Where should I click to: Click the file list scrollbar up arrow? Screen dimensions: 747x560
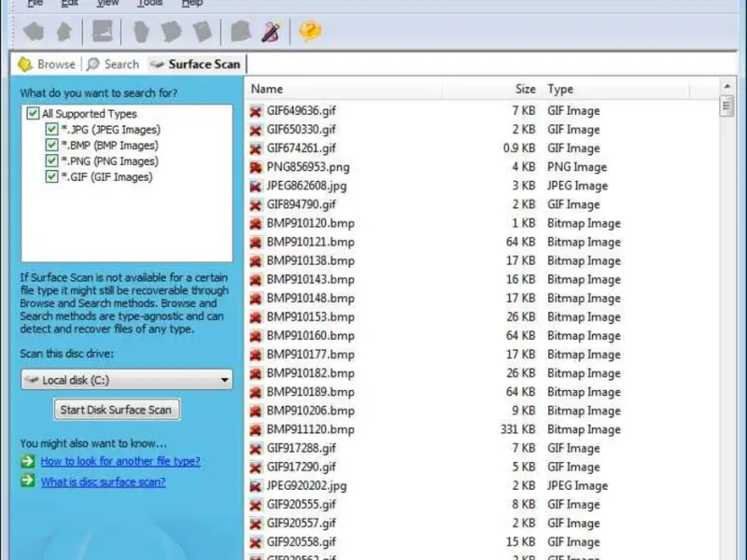[727, 86]
